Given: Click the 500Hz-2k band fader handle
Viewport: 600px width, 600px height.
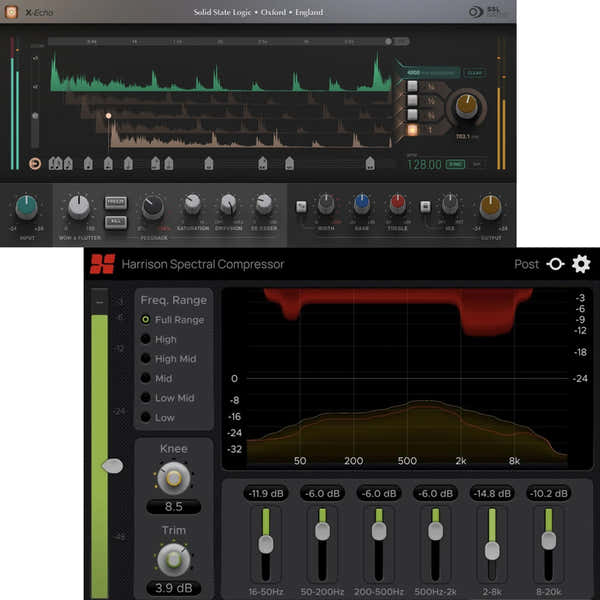Looking at the screenshot, I should point(435,532).
